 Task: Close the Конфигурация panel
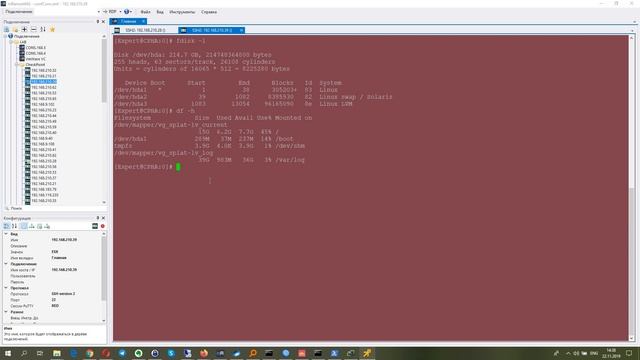(x=103, y=218)
